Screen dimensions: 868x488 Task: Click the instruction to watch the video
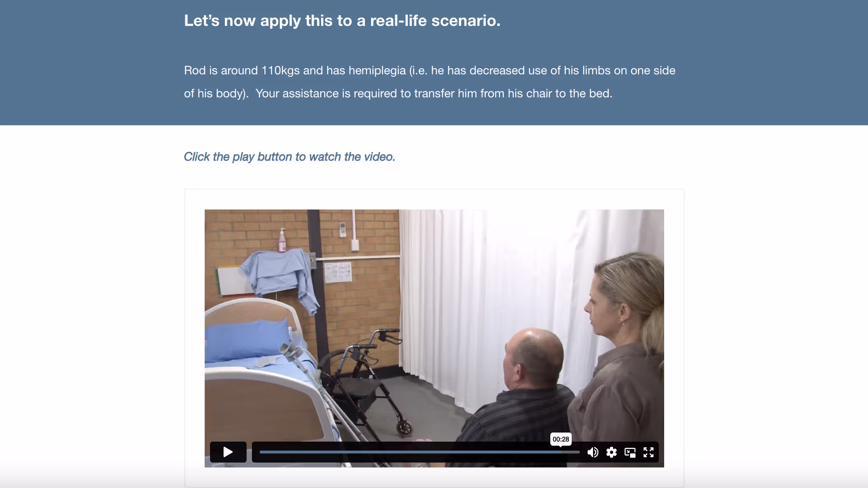289,157
